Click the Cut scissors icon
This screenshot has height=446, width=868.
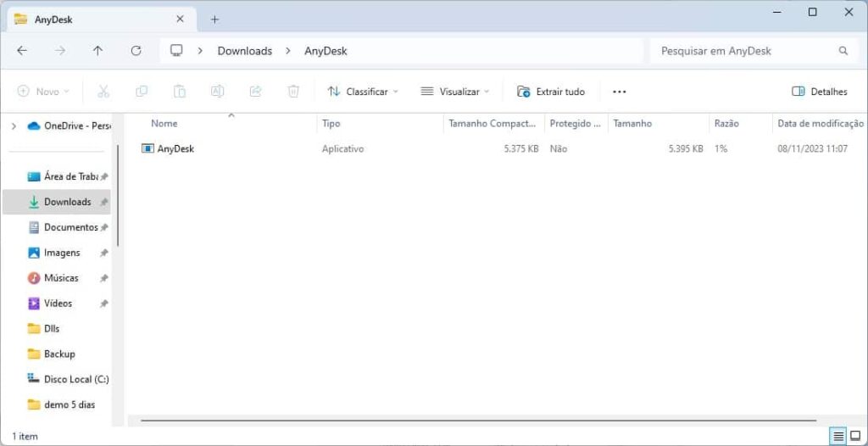103,92
